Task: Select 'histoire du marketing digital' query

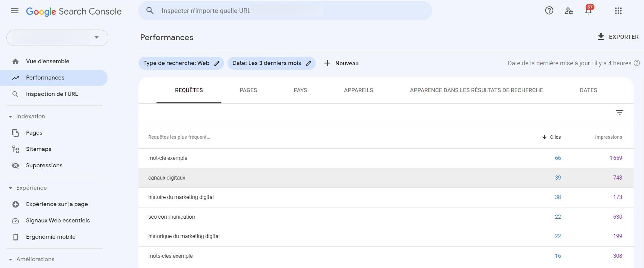Action: click(386, 197)
